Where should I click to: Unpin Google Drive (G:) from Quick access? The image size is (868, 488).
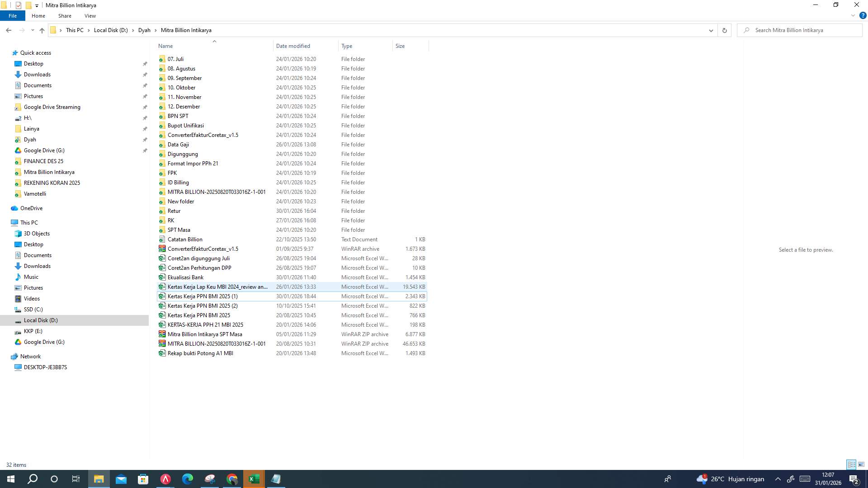point(145,150)
